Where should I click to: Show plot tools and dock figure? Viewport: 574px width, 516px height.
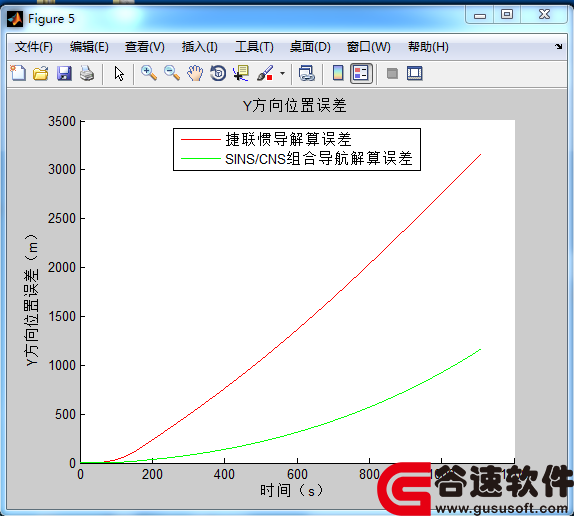[415, 74]
